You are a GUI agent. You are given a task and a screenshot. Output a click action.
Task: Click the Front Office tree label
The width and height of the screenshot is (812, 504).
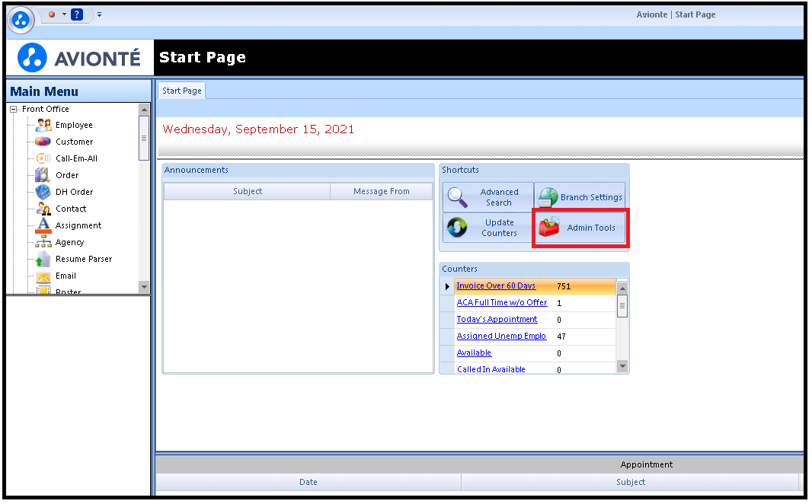pos(46,109)
